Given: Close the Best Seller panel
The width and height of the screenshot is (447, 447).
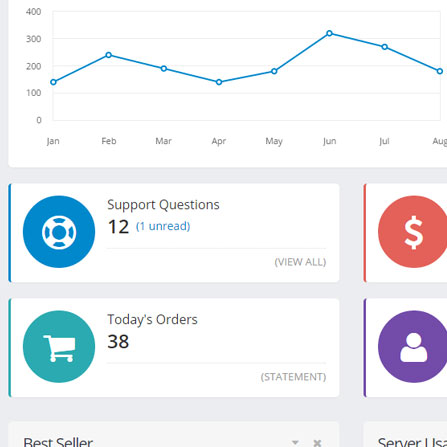Looking at the screenshot, I should coord(317,443).
